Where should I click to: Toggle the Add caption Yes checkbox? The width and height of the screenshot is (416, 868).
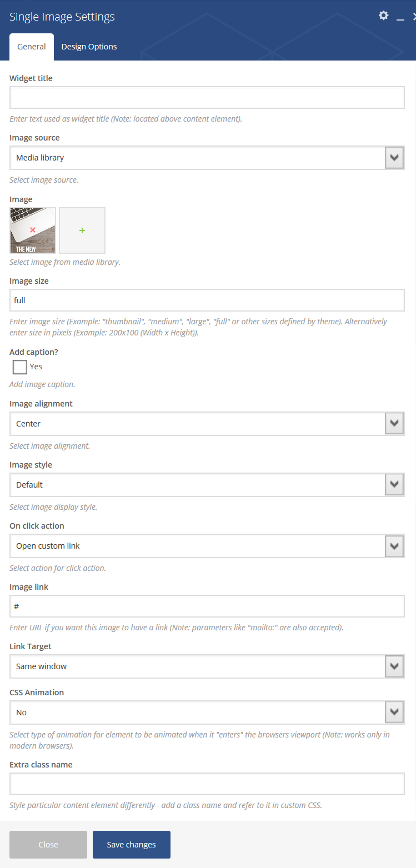pos(20,367)
